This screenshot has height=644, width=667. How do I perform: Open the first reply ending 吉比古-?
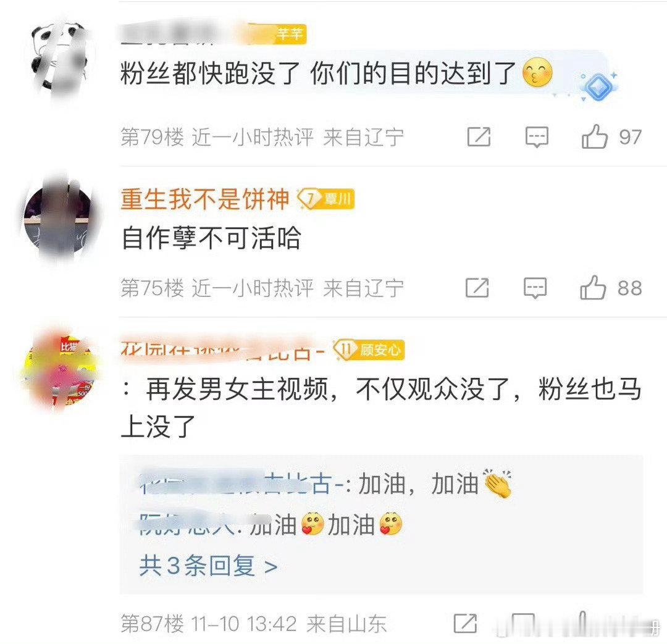pos(326,485)
